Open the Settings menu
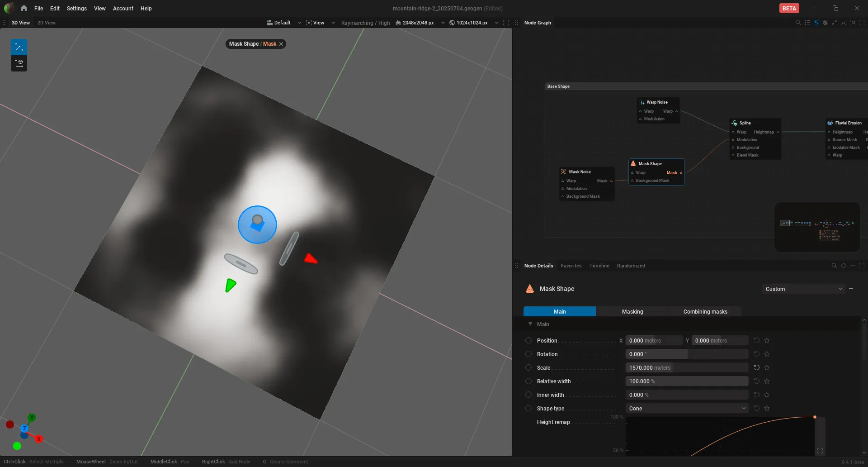Screen dimensions: 868x467 tap(76, 8)
